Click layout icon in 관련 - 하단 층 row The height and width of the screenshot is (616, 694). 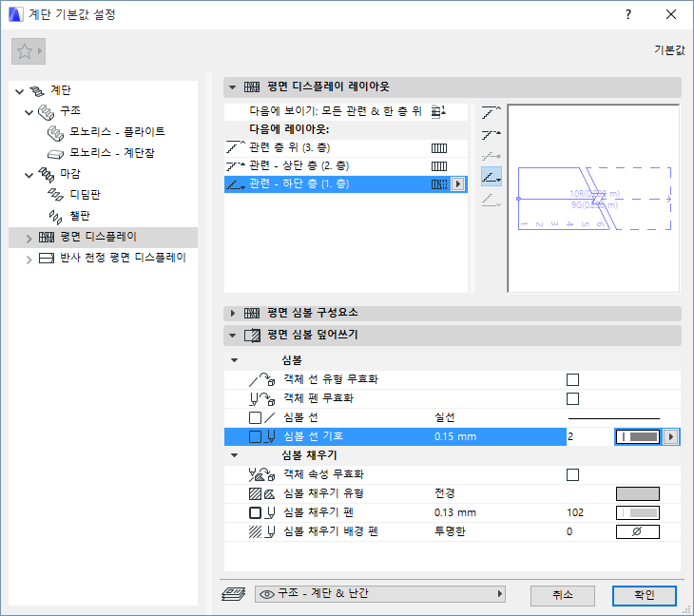[439, 184]
